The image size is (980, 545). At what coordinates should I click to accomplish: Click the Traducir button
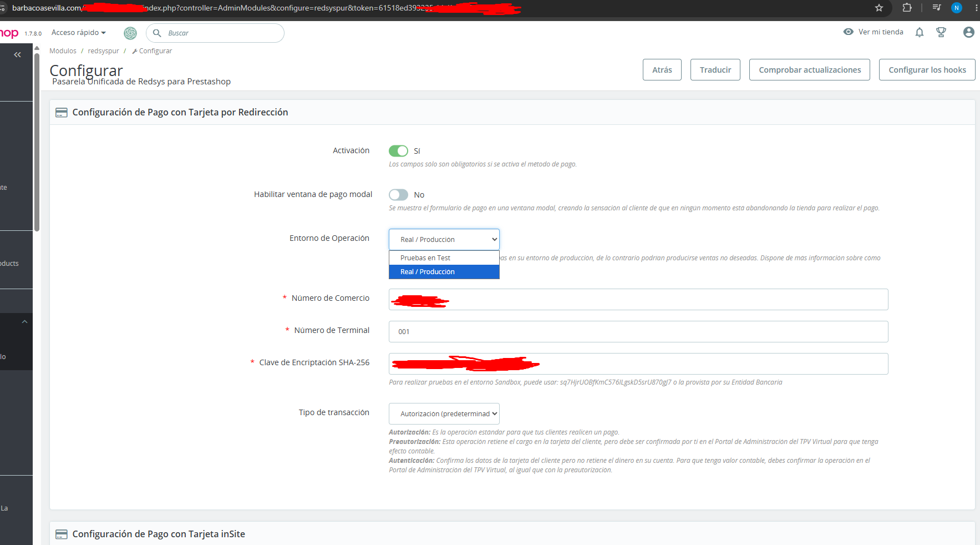[715, 70]
